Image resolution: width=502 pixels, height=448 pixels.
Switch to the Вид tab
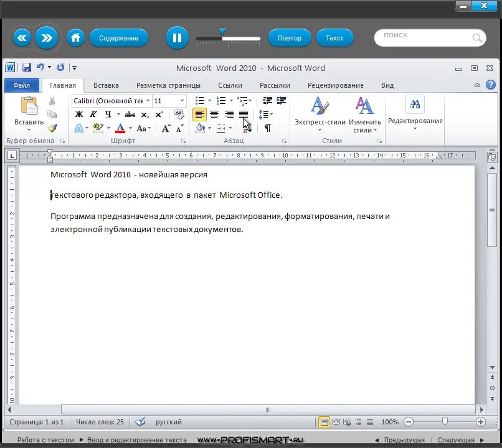pos(387,85)
